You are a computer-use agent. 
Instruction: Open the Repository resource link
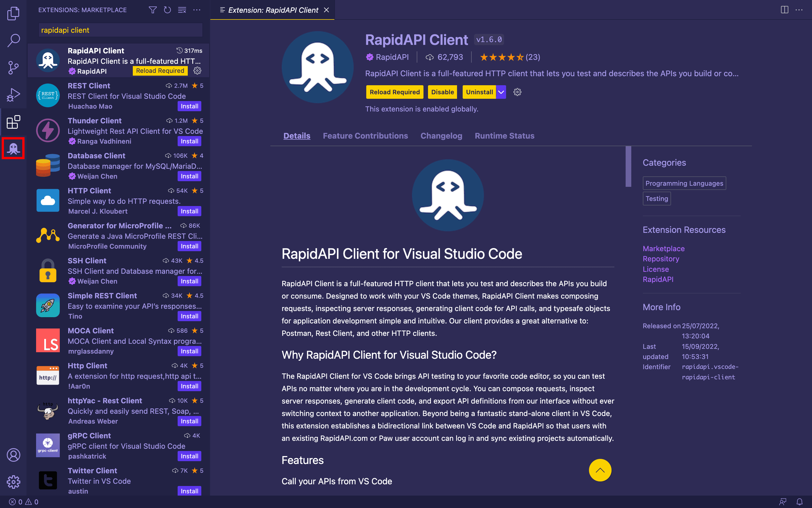[x=661, y=259]
